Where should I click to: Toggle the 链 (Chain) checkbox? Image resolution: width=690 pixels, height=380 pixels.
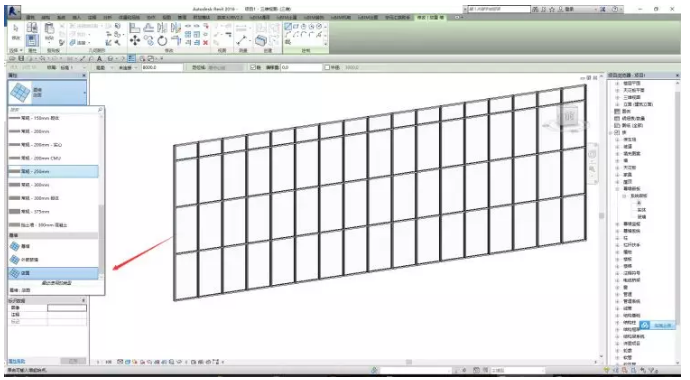click(253, 68)
